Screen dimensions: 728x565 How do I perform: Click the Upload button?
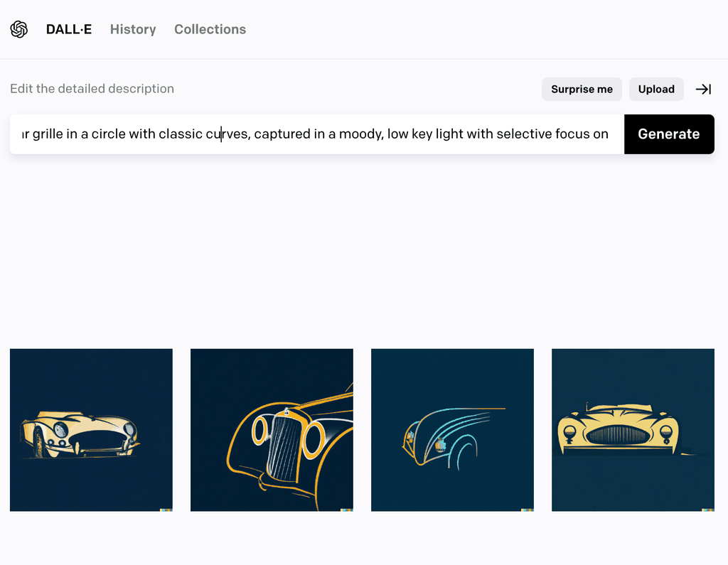pyautogui.click(x=655, y=89)
